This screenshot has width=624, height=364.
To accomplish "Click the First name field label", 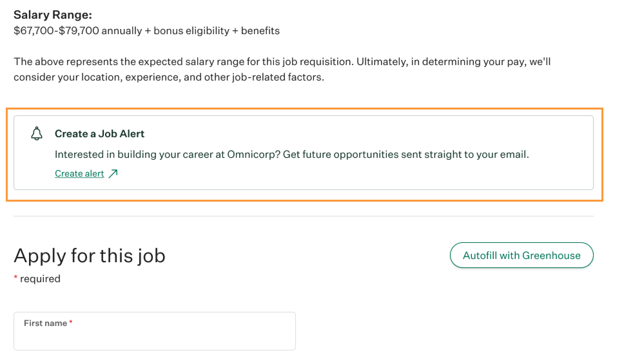I will pos(45,323).
